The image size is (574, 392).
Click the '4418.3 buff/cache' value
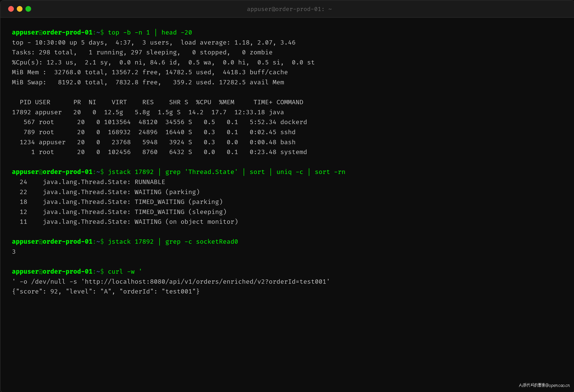coord(255,72)
